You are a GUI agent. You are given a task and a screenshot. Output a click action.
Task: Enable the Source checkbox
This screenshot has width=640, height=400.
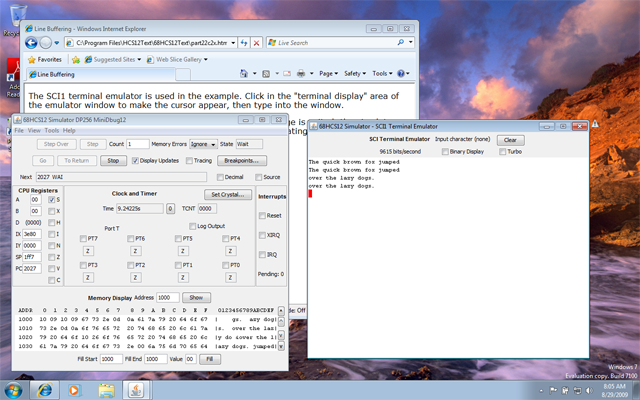click(x=258, y=177)
